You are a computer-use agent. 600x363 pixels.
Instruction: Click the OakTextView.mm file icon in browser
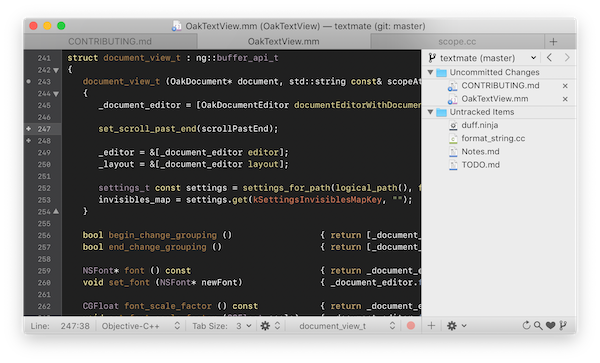click(453, 99)
